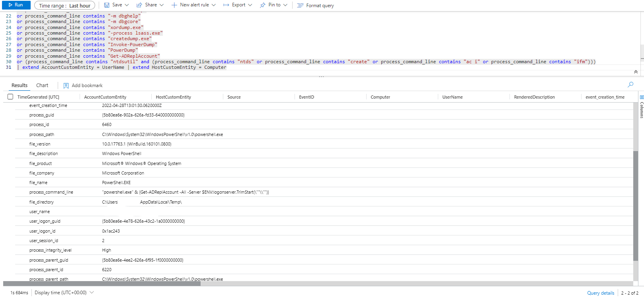The height and width of the screenshot is (299, 644).
Task: Sort by the EventID column header
Action: click(306, 97)
